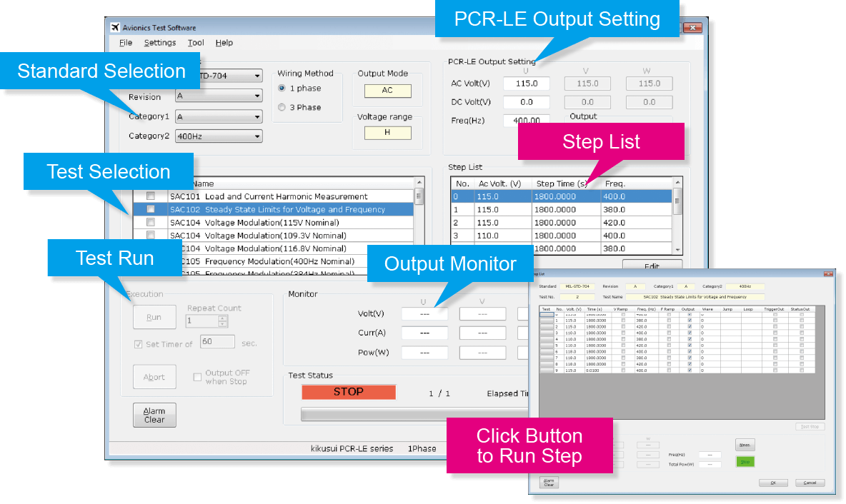Open the File menu
This screenshot has width=846, height=504.
click(126, 43)
